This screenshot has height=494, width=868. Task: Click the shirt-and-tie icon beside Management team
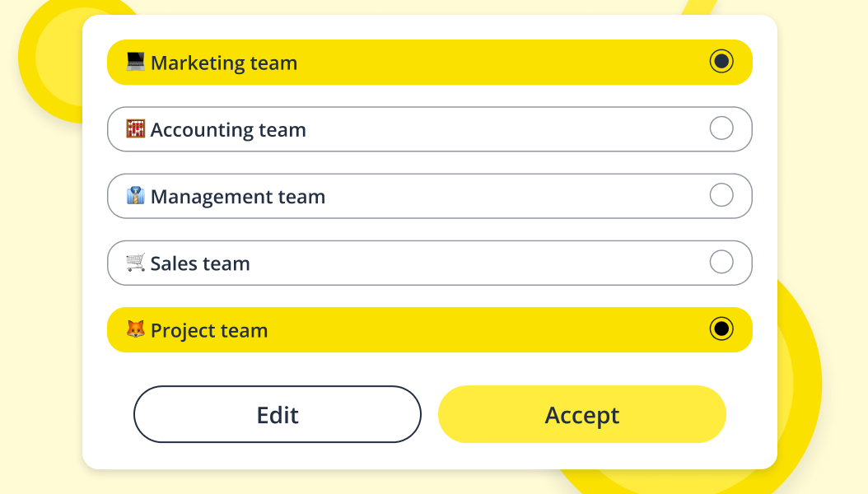coord(136,195)
